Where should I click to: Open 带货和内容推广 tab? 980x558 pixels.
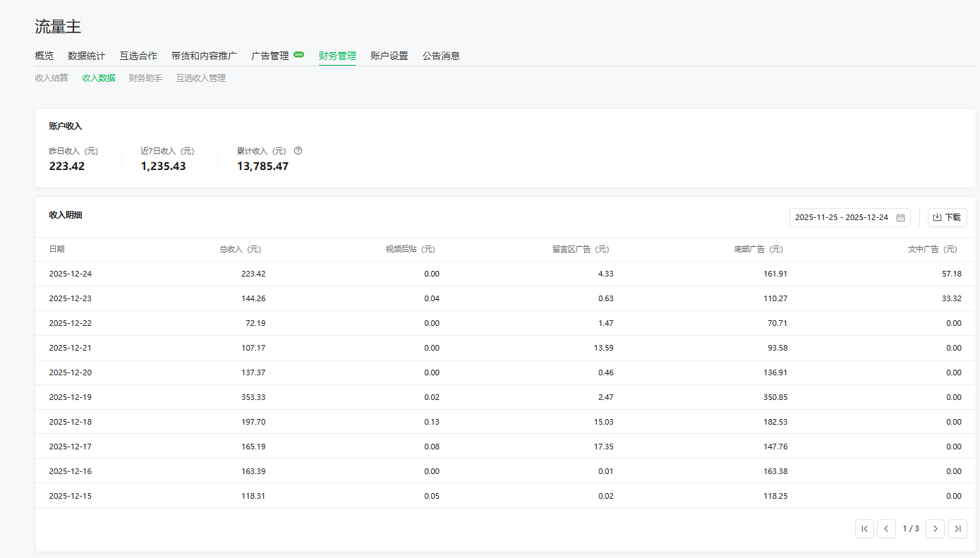tap(204, 56)
